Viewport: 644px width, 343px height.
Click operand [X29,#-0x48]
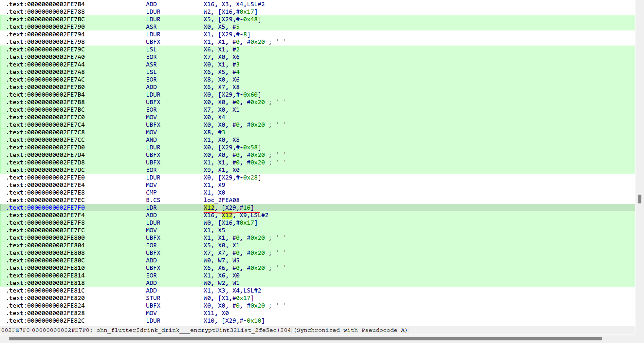pos(240,19)
